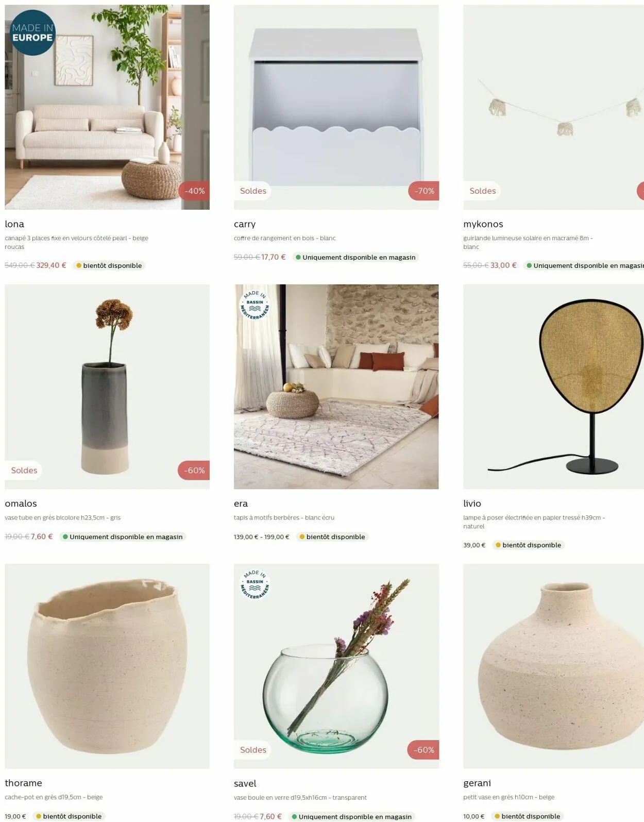Viewport: 644px width, 822px height.
Task: Click the omalos product name
Action: pos(21,504)
